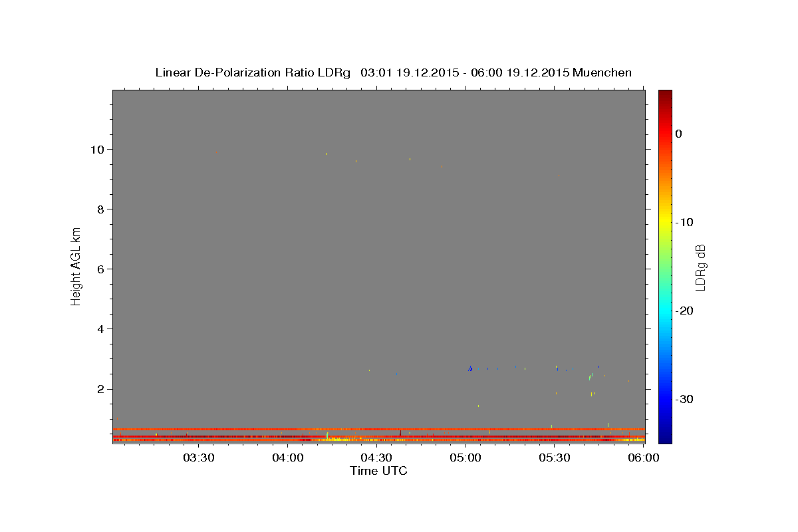
Task: Click the colorbar value label -20
Action: tap(685, 311)
